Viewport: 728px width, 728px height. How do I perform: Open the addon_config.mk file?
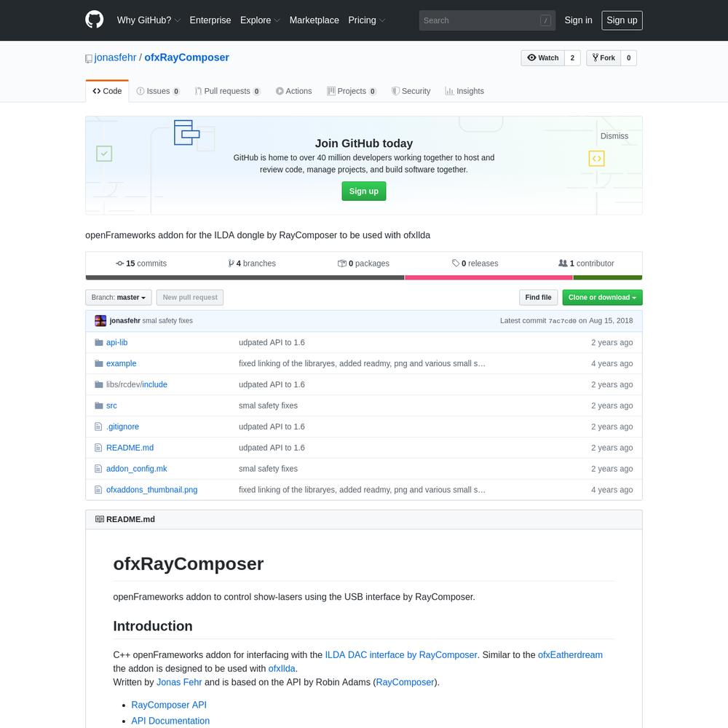137,469
